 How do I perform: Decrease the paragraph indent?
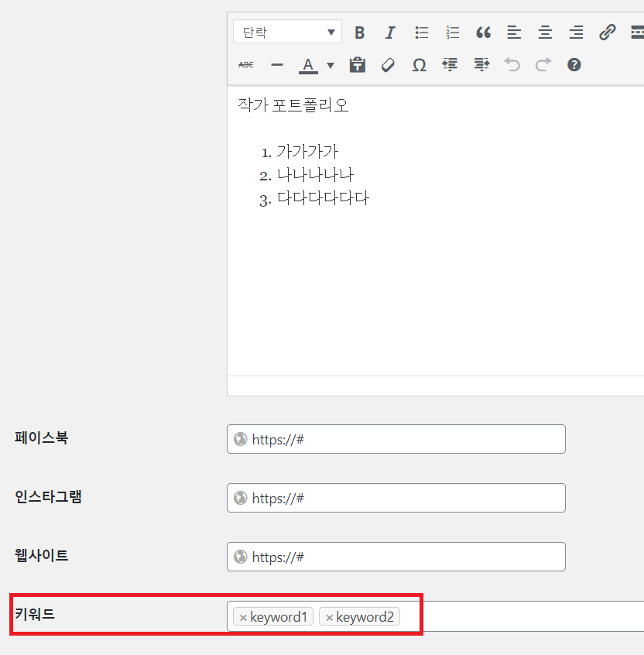coord(450,65)
